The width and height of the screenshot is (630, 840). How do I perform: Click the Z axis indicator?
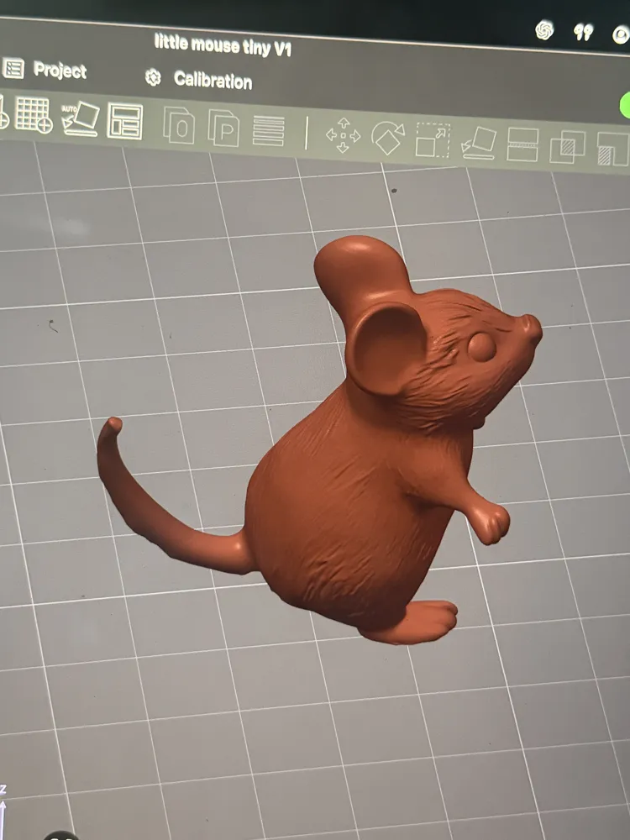click(x=3, y=811)
